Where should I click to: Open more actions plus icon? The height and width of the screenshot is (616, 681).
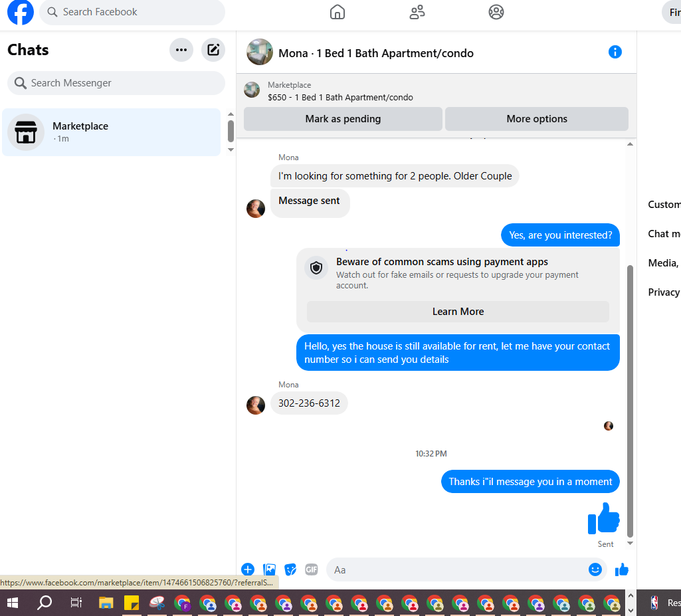click(x=248, y=569)
